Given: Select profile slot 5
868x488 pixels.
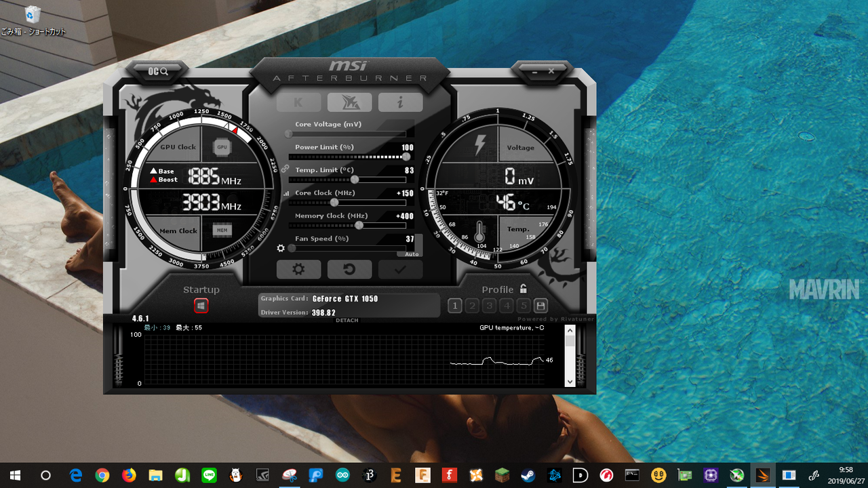Looking at the screenshot, I should (524, 306).
